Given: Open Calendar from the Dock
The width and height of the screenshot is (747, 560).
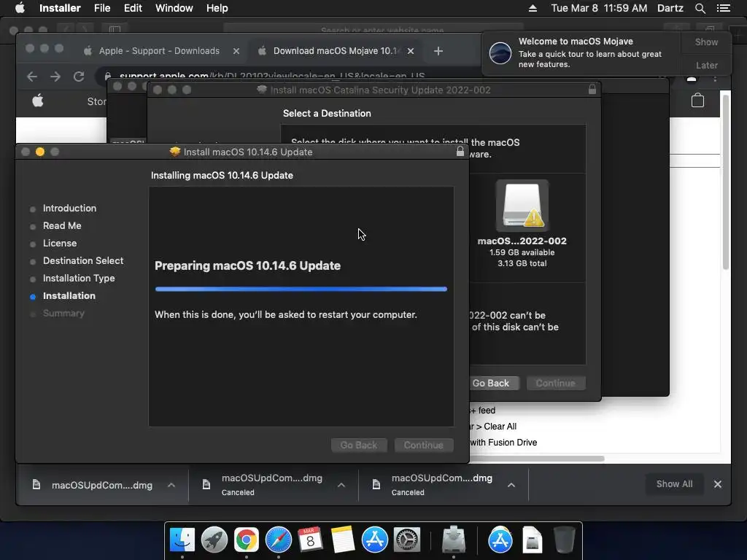Looking at the screenshot, I should (311, 540).
